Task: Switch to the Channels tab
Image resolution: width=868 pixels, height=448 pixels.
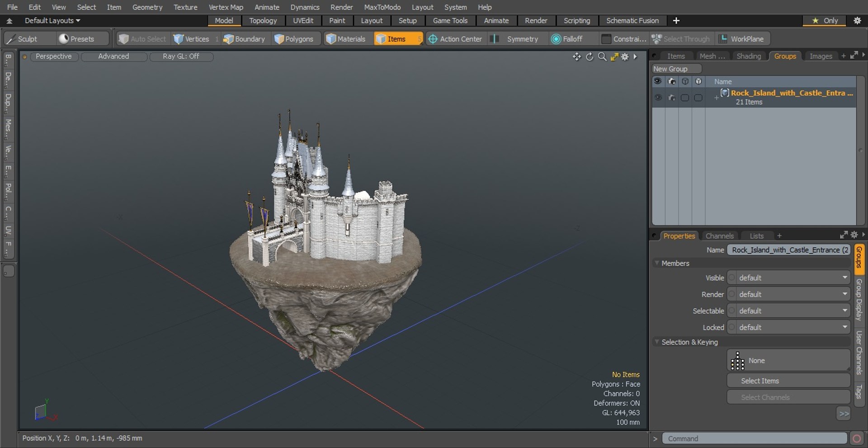Action: 719,236
